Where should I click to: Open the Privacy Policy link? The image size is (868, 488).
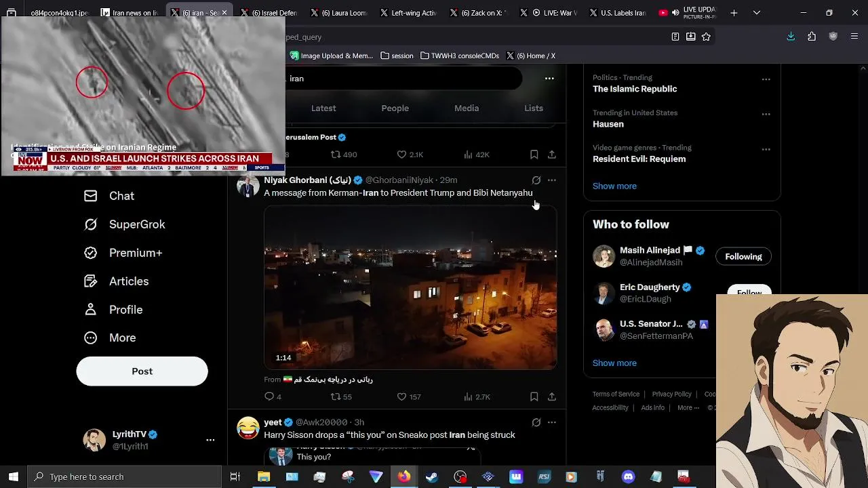pos(671,394)
